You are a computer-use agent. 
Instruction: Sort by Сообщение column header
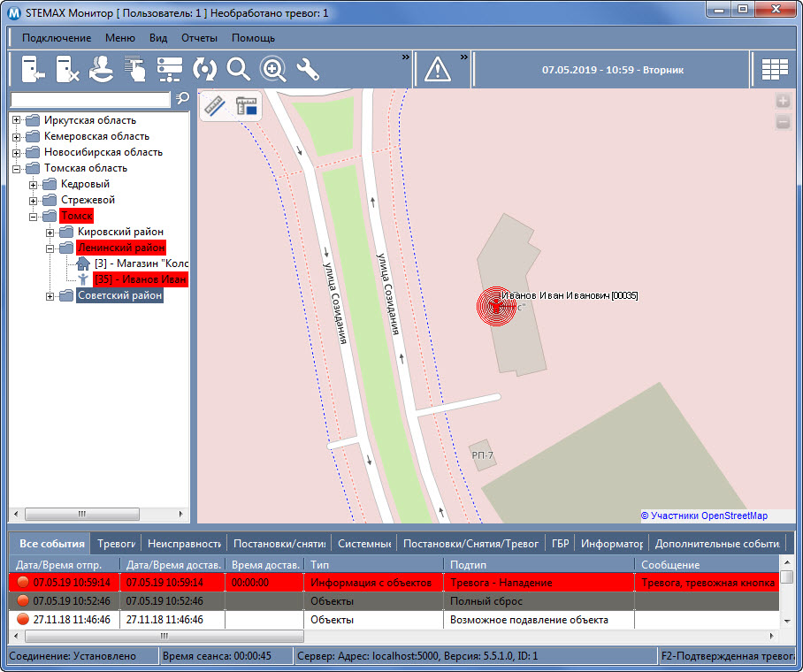click(707, 564)
